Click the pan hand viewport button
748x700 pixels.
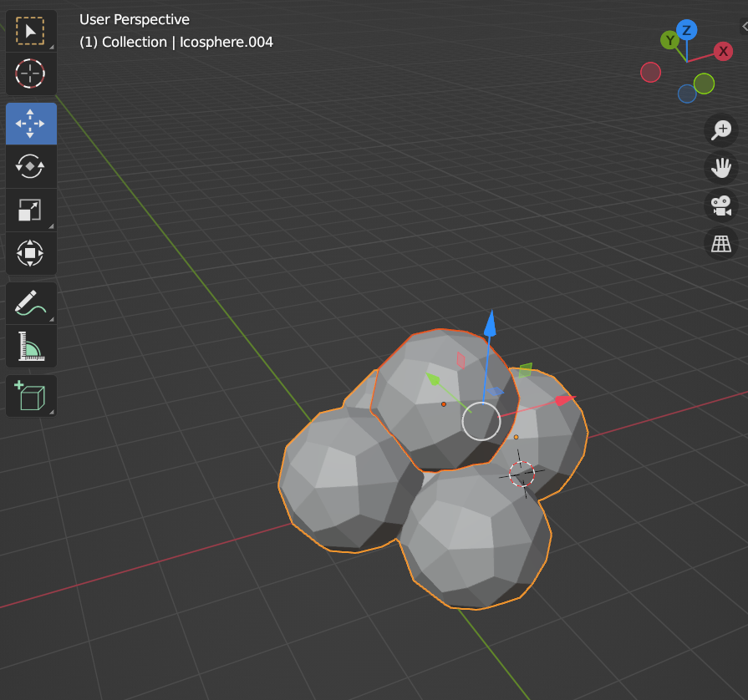tap(720, 168)
